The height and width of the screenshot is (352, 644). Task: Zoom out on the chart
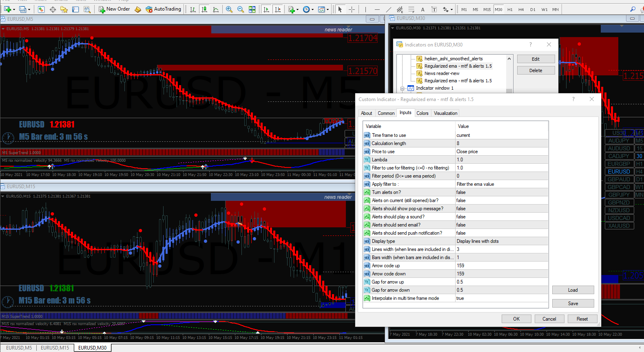(x=241, y=9)
